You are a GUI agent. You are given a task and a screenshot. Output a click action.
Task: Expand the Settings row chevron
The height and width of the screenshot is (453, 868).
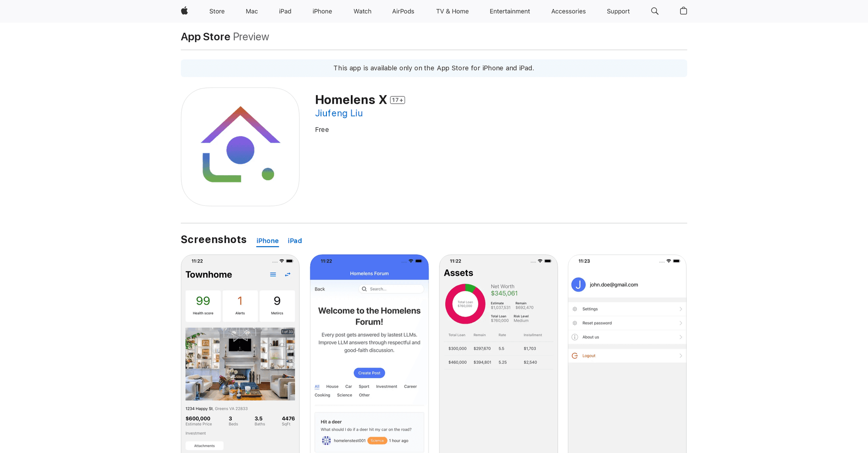681,309
